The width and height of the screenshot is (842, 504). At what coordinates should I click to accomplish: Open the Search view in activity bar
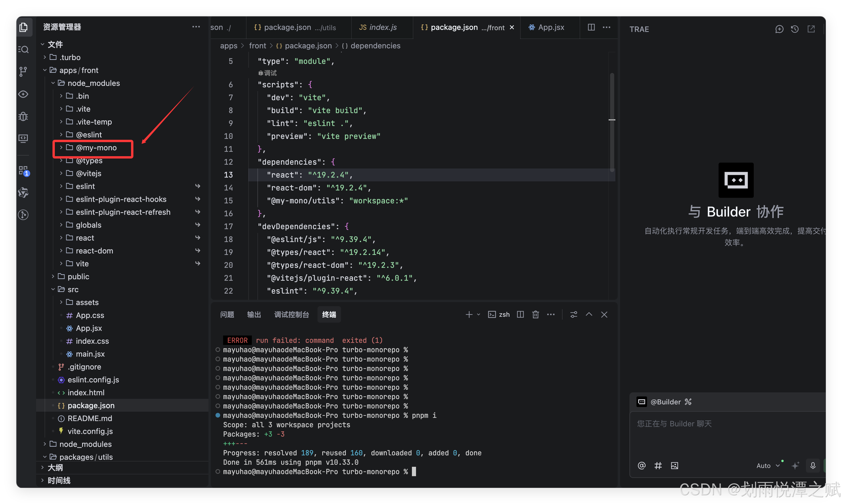(x=23, y=50)
